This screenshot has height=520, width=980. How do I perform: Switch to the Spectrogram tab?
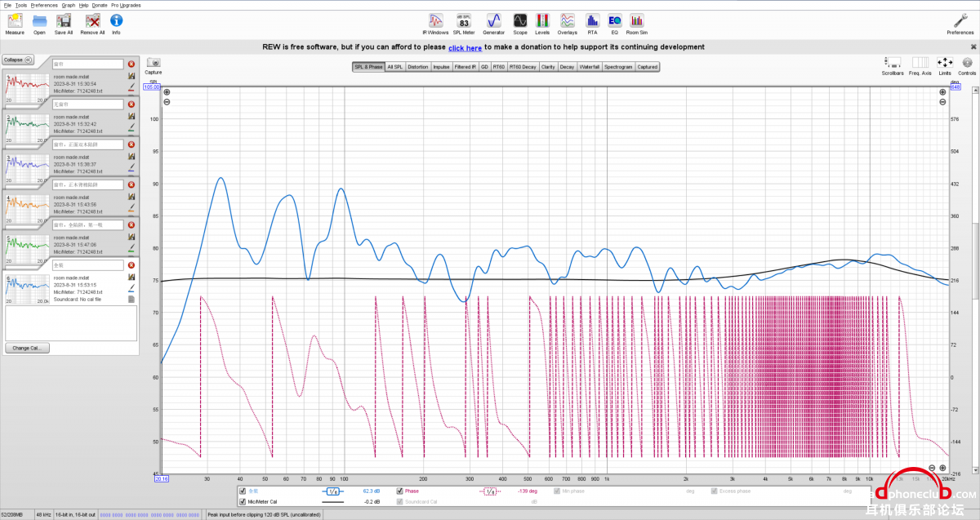pyautogui.click(x=618, y=67)
